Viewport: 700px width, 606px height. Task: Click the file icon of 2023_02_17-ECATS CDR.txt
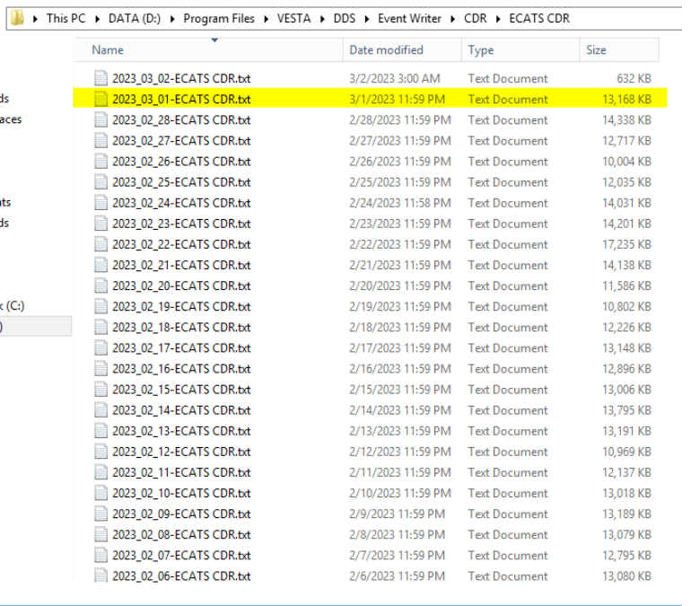[x=101, y=347]
